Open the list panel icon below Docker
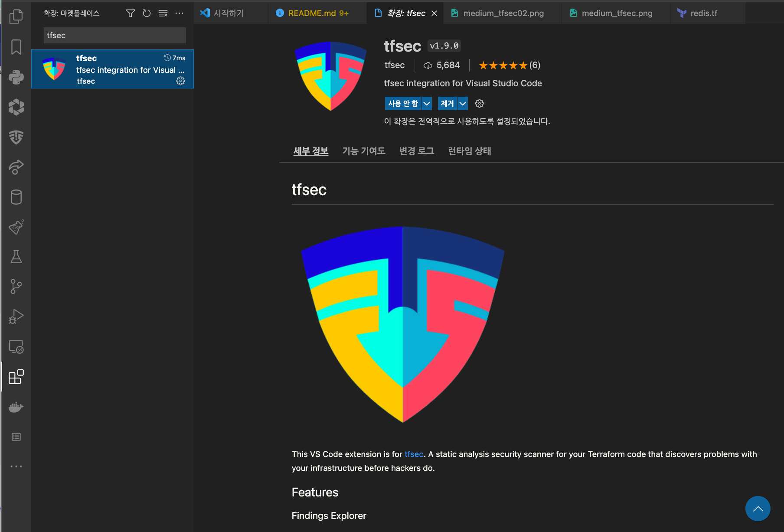 pos(16,437)
